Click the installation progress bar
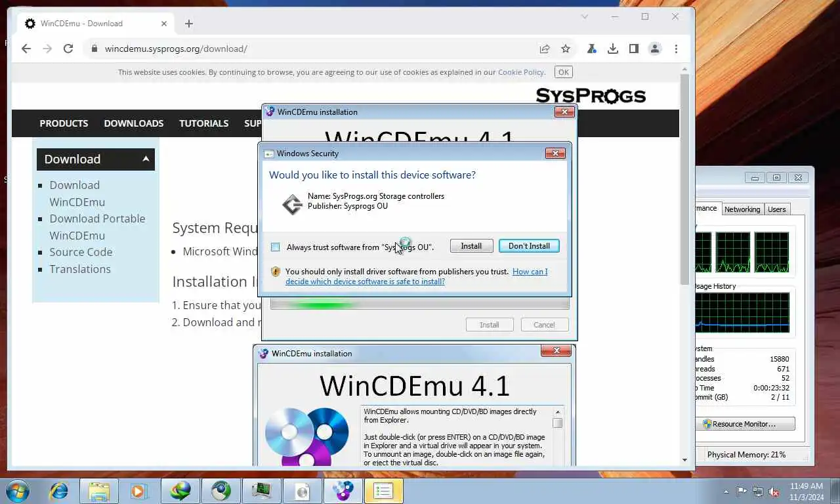 tap(420, 304)
